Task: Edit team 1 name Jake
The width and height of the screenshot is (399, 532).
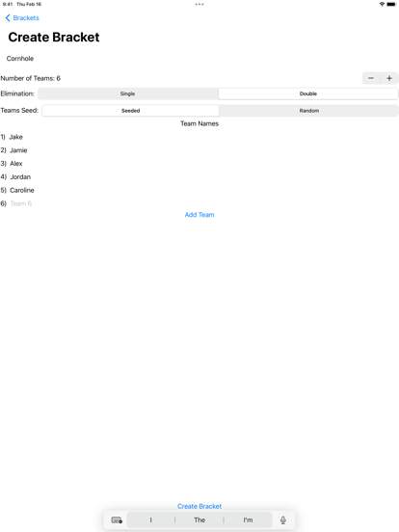Action: [16, 137]
